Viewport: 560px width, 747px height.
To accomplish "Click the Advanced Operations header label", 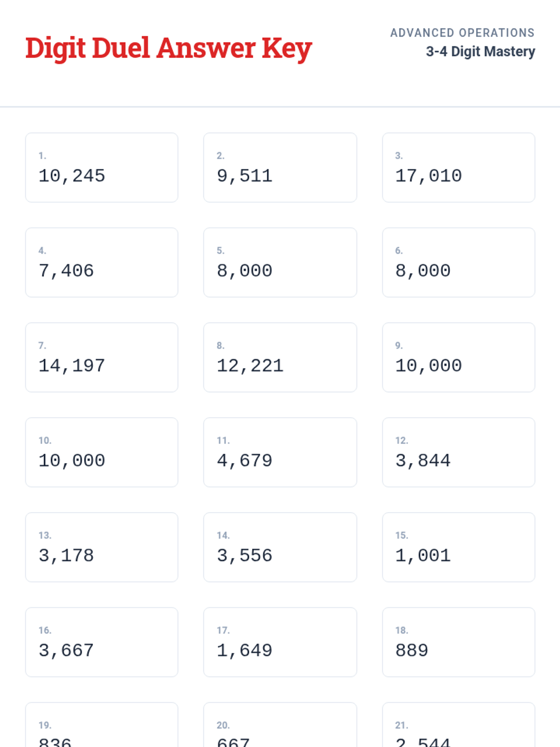I will [462, 33].
